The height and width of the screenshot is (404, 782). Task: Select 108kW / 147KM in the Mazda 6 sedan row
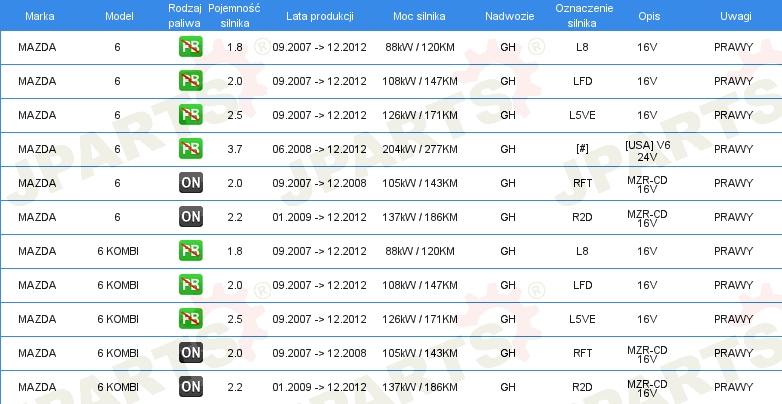420,81
